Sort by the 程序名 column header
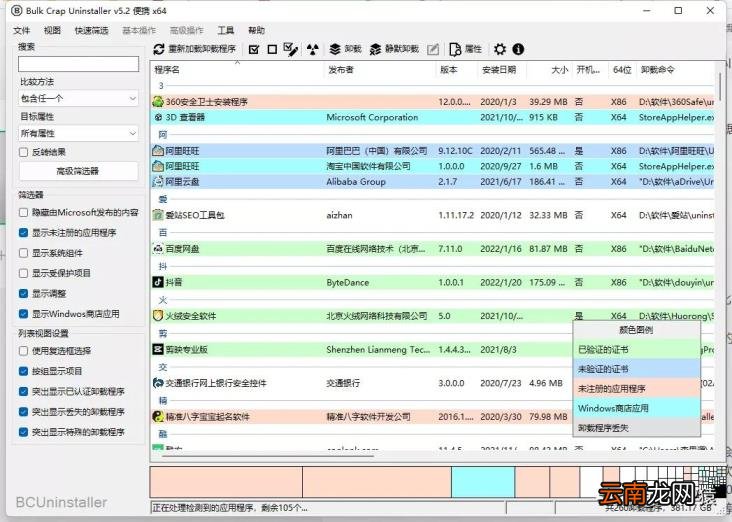The image size is (732, 522). pos(237,70)
